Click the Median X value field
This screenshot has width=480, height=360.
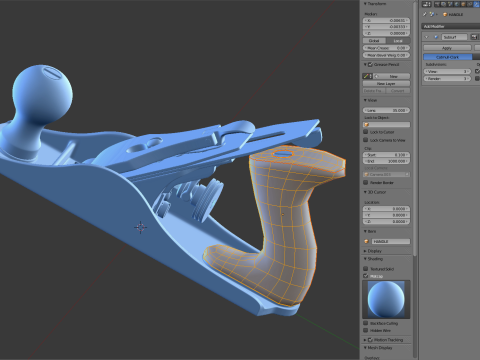pyautogui.click(x=386, y=21)
